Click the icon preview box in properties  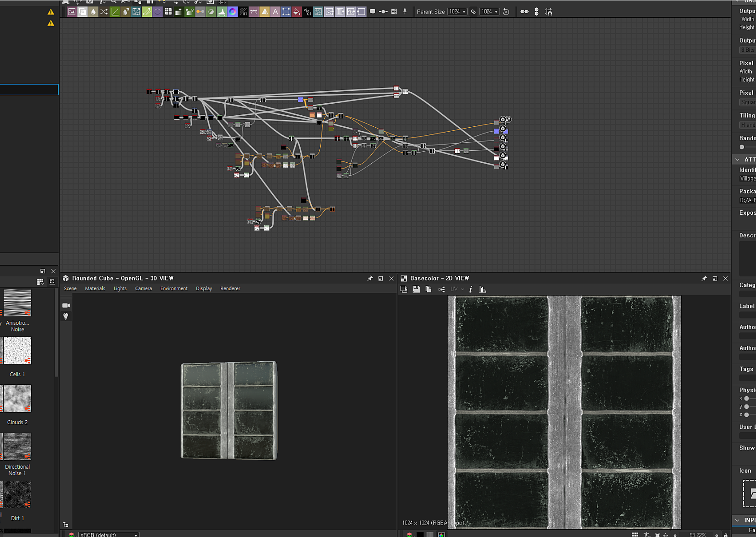click(749, 493)
